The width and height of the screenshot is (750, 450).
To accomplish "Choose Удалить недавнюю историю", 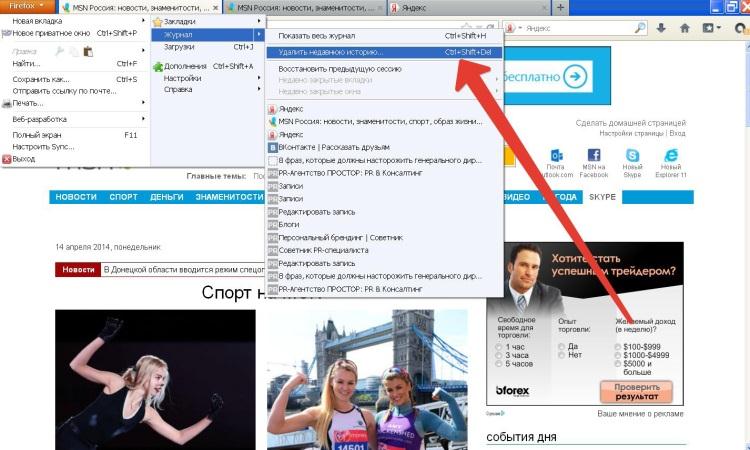I will [384, 52].
